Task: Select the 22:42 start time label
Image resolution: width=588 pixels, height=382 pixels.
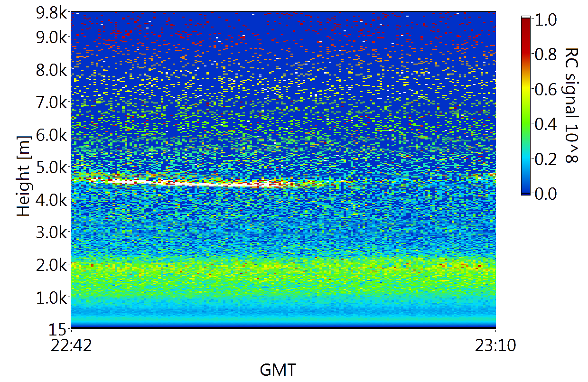Action: click(x=71, y=346)
